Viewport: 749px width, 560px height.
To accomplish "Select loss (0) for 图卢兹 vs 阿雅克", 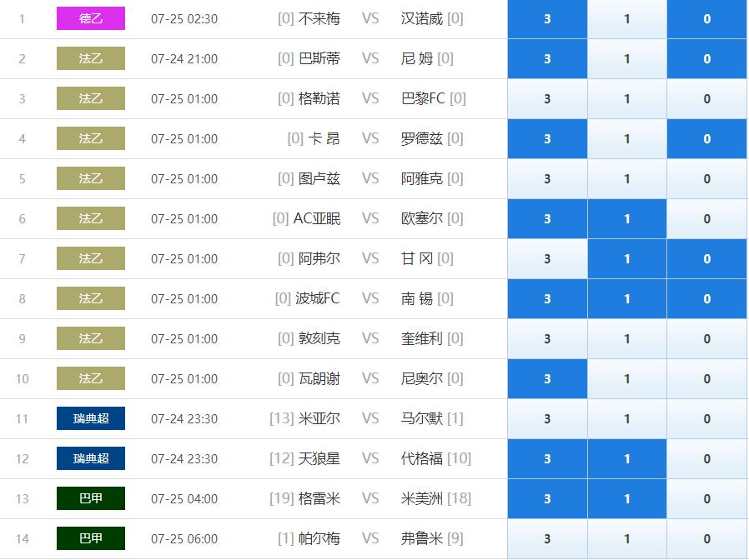I will (x=706, y=179).
